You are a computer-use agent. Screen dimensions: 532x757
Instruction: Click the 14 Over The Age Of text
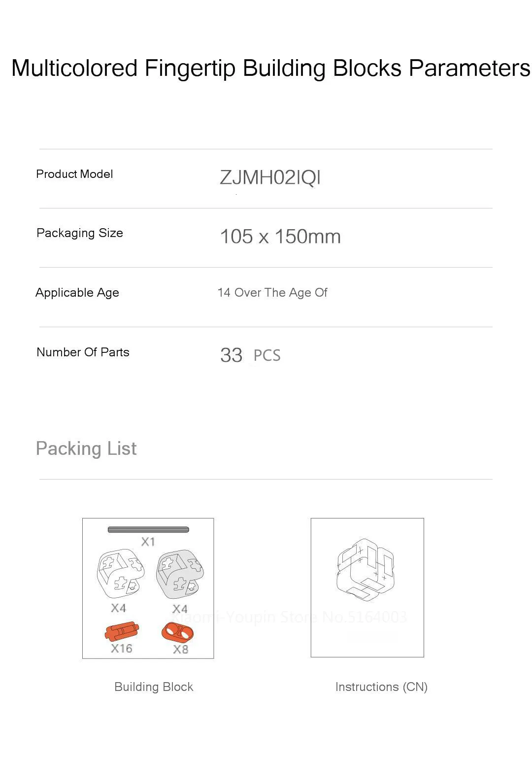[x=272, y=293]
